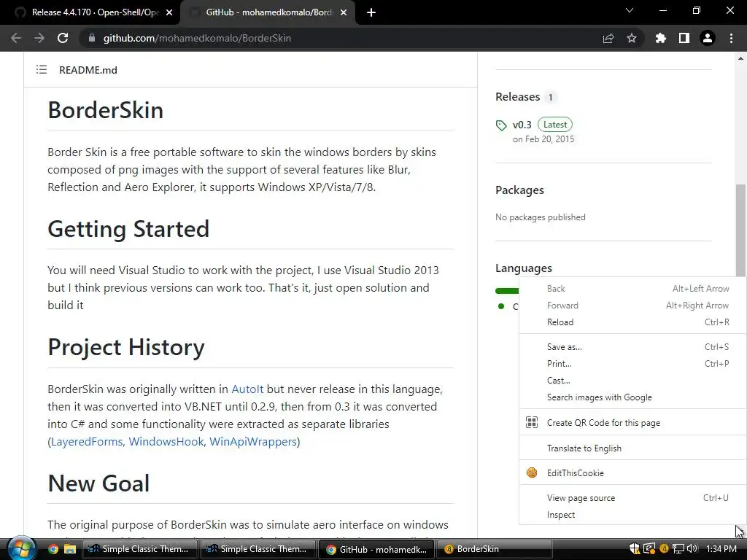This screenshot has height=560, width=747.
Task: Reload page with toolbar refresh icon
Action: pyautogui.click(x=63, y=38)
